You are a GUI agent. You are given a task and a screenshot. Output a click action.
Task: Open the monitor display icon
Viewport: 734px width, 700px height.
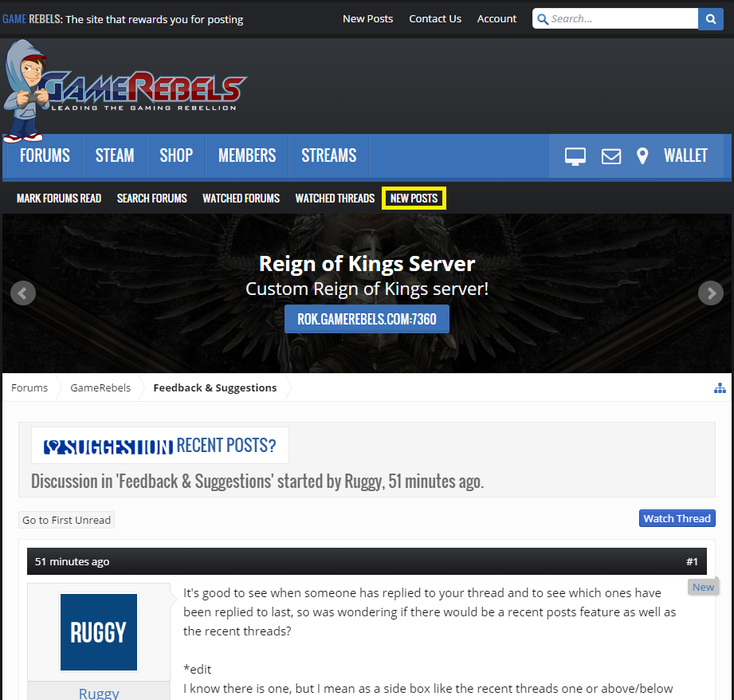575,156
